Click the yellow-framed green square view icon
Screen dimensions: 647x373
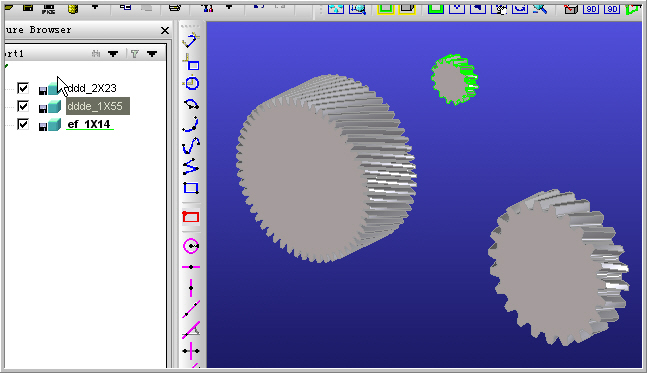386,9
